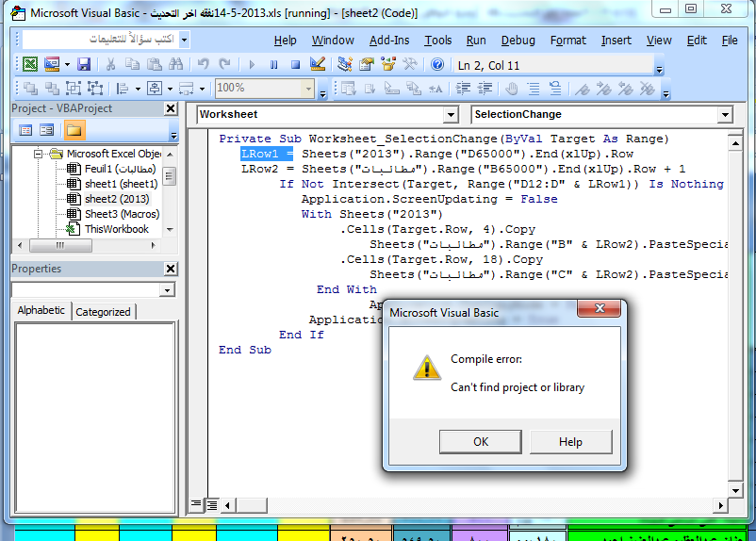Open the Run menu
This screenshot has height=541, width=756.
pos(476,41)
